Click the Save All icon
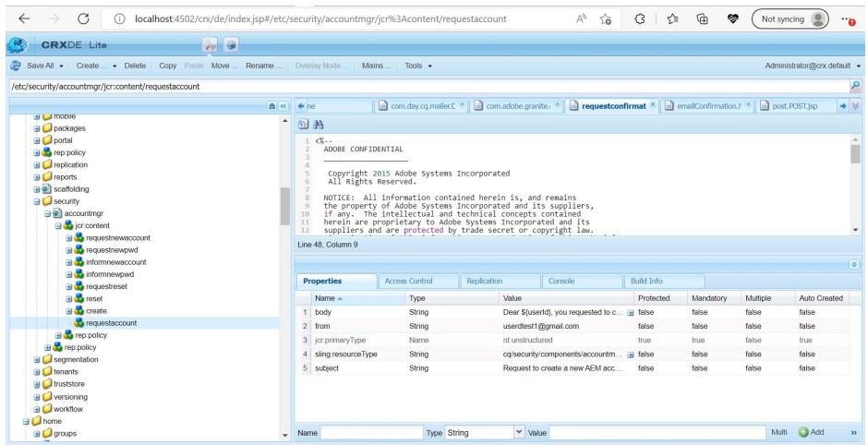This screenshot has height=445, width=868. [16, 66]
